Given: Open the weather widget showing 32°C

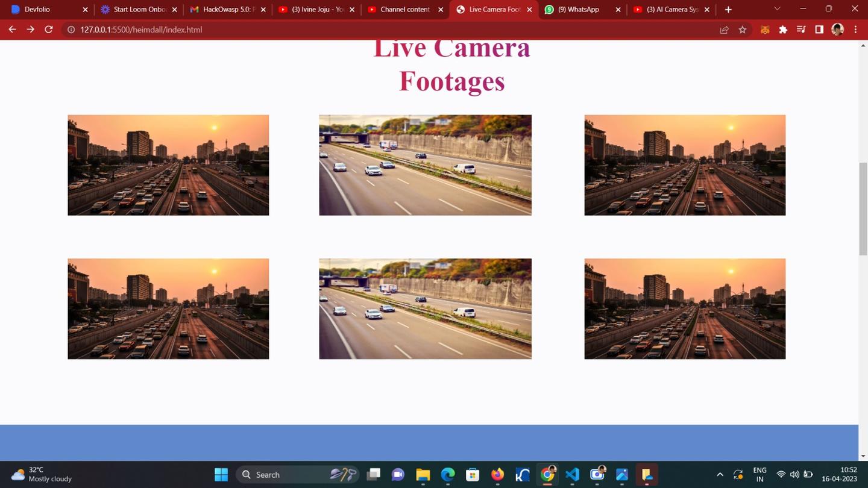Looking at the screenshot, I should tap(42, 474).
